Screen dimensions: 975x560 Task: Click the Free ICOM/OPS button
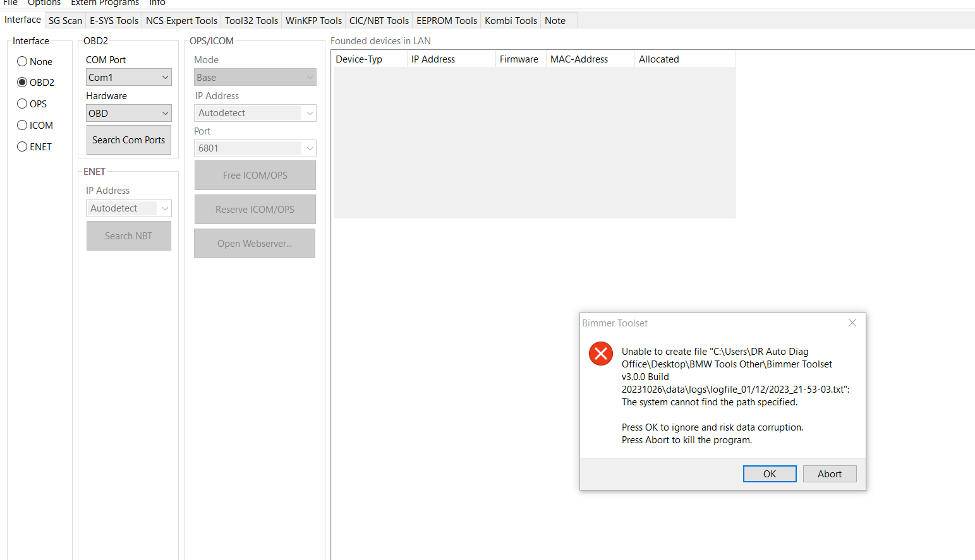tap(255, 176)
